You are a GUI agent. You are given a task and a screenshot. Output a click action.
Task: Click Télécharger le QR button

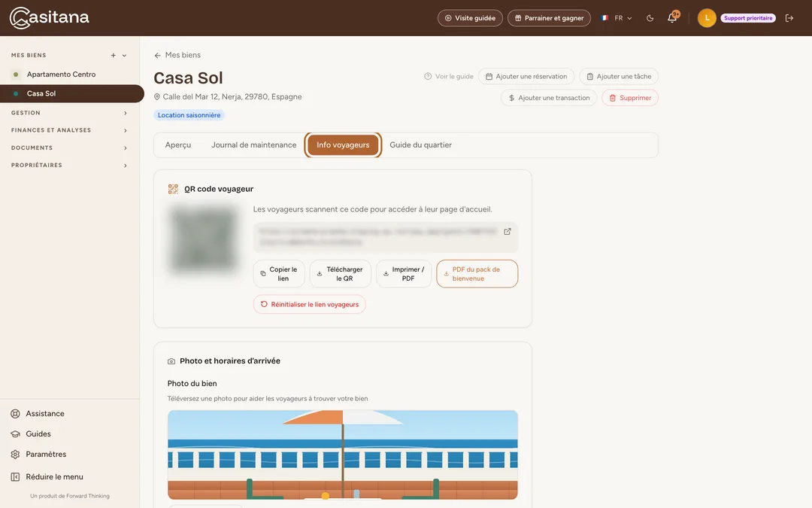341,274
